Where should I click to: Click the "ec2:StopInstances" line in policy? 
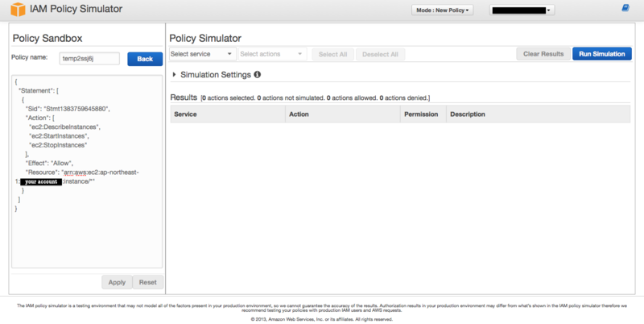58,145
